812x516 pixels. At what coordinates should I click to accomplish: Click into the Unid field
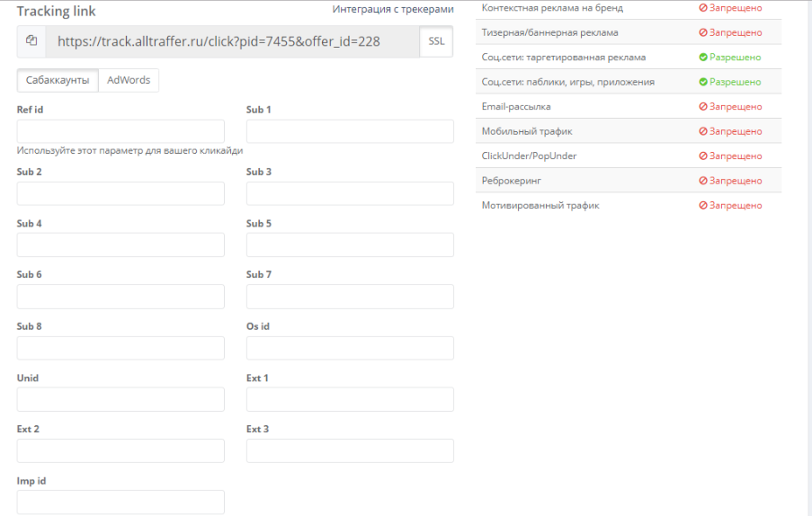(120, 399)
